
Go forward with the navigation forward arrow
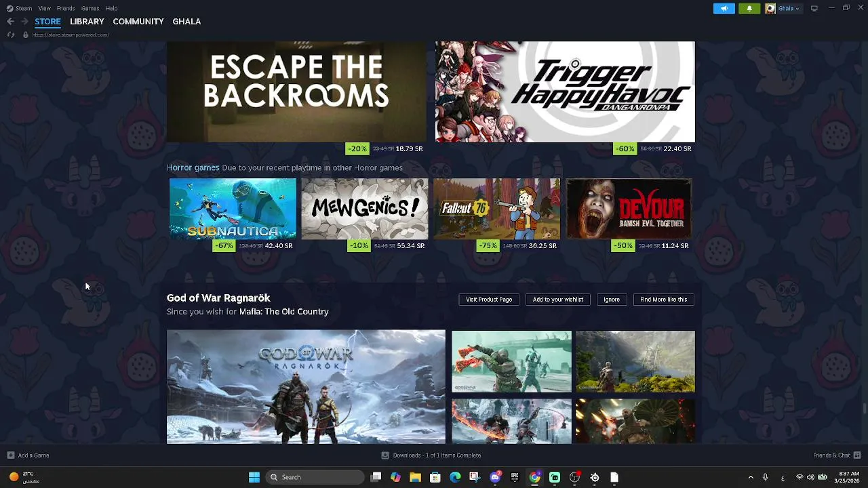click(x=24, y=22)
